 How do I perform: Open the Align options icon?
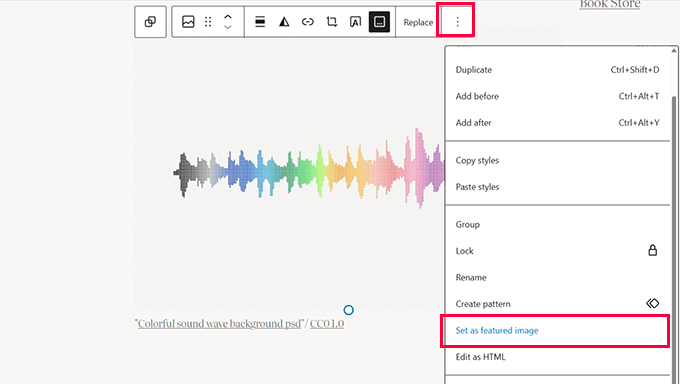click(x=260, y=22)
